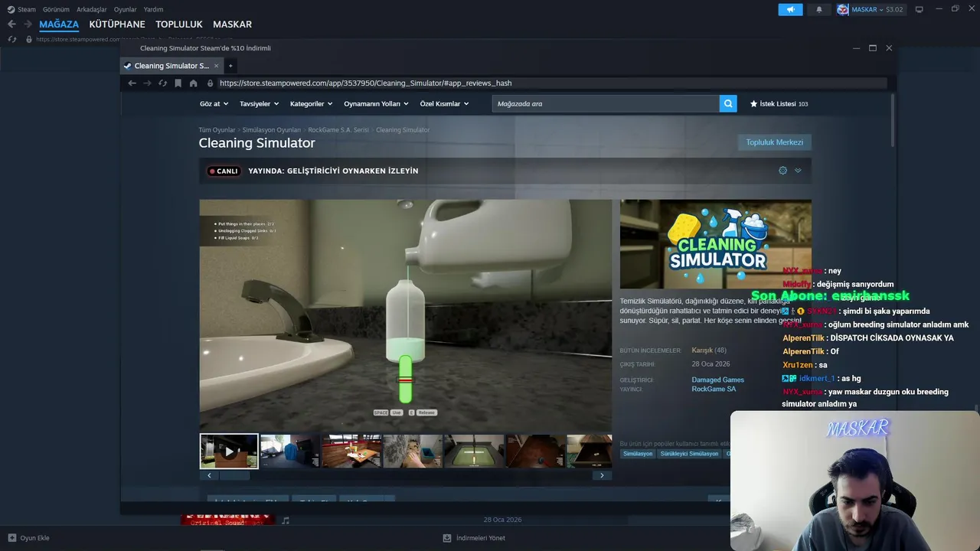Click the Topluluk Merkezi button
Screen dimensions: 980x551
tap(775, 142)
